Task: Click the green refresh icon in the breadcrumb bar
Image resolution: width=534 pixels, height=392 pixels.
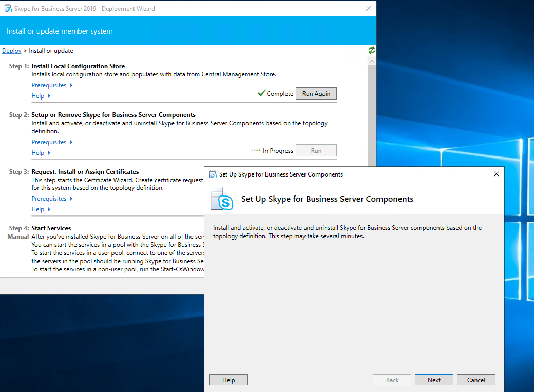Action: pos(371,50)
